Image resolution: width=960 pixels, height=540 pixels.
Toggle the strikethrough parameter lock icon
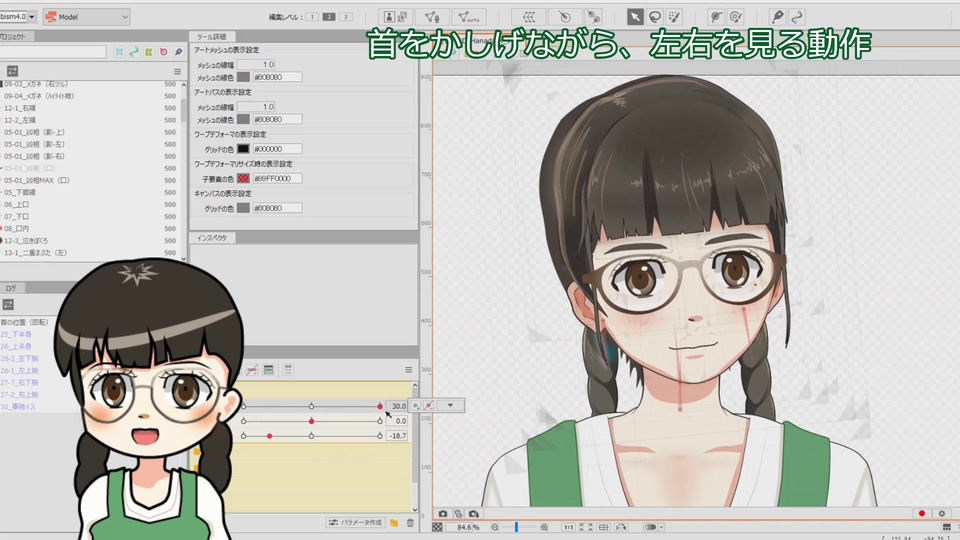[x=252, y=369]
